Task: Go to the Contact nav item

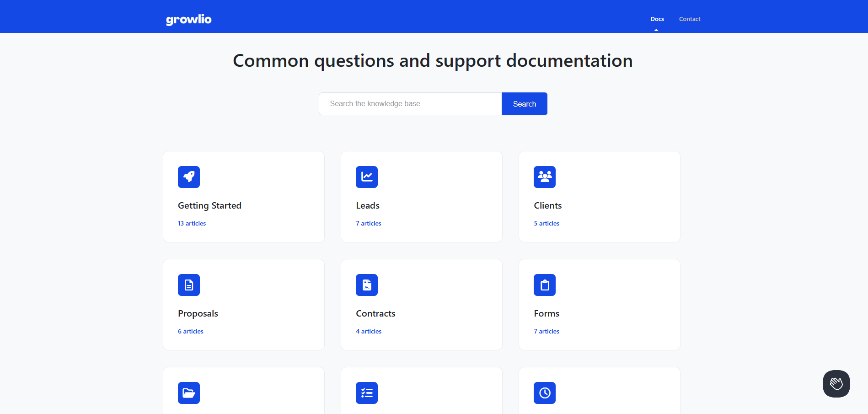Action: click(x=690, y=19)
